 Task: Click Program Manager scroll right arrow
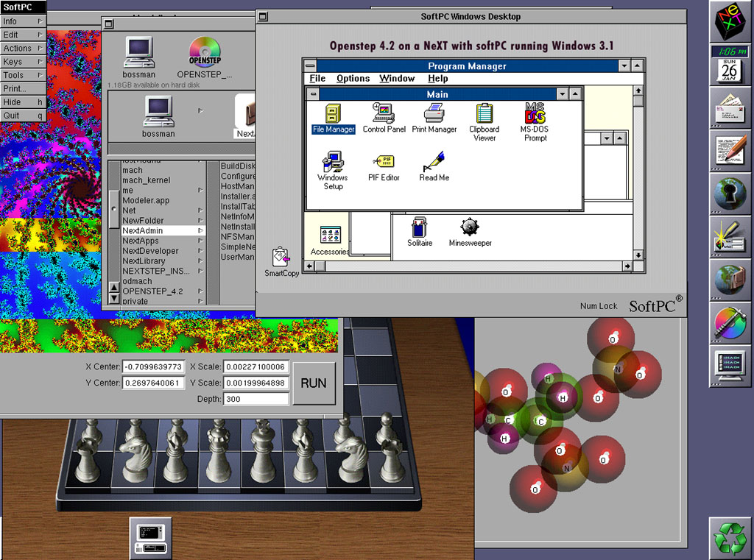point(627,266)
